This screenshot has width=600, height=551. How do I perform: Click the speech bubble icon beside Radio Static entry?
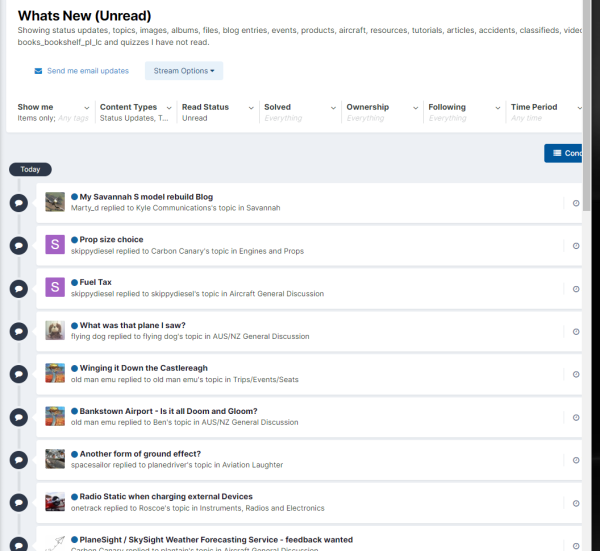click(x=18, y=502)
